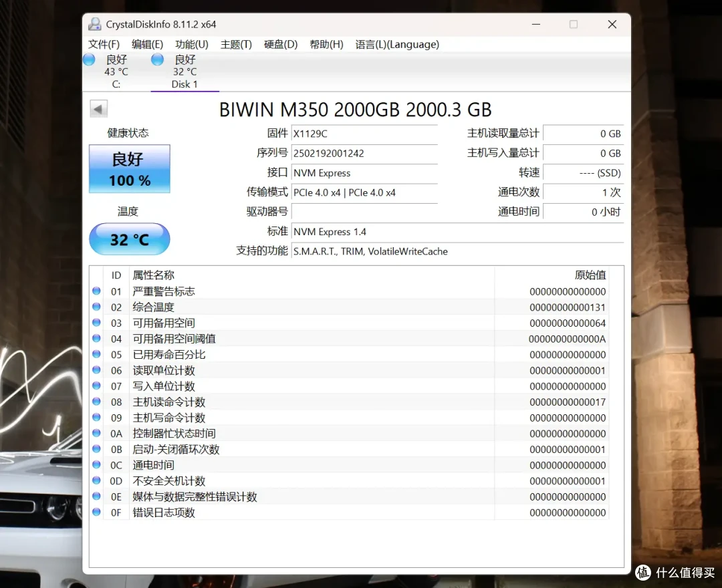This screenshot has width=722, height=588.
Task: Click raw value 0000000000000A
Action: click(x=568, y=339)
